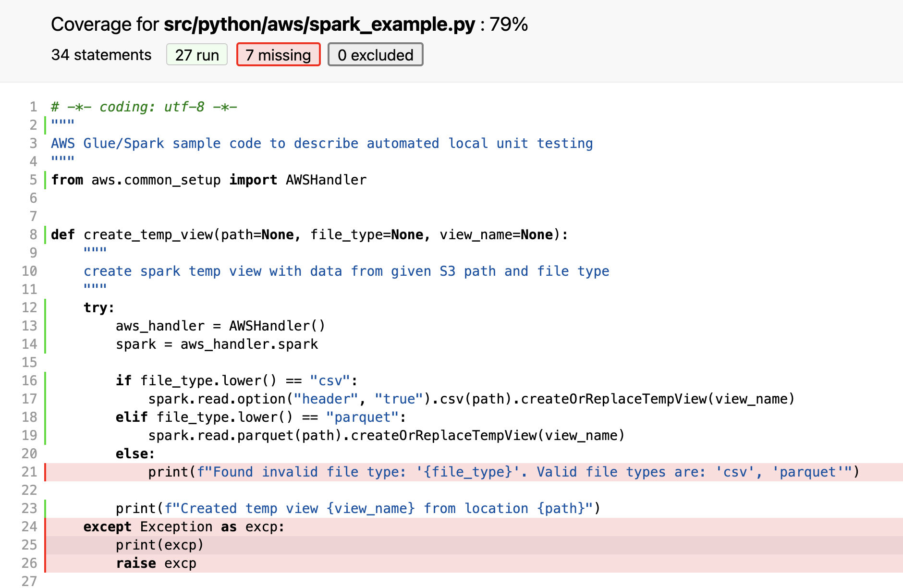
Task: Click line number 12 beside 'try:'
Action: coord(29,307)
